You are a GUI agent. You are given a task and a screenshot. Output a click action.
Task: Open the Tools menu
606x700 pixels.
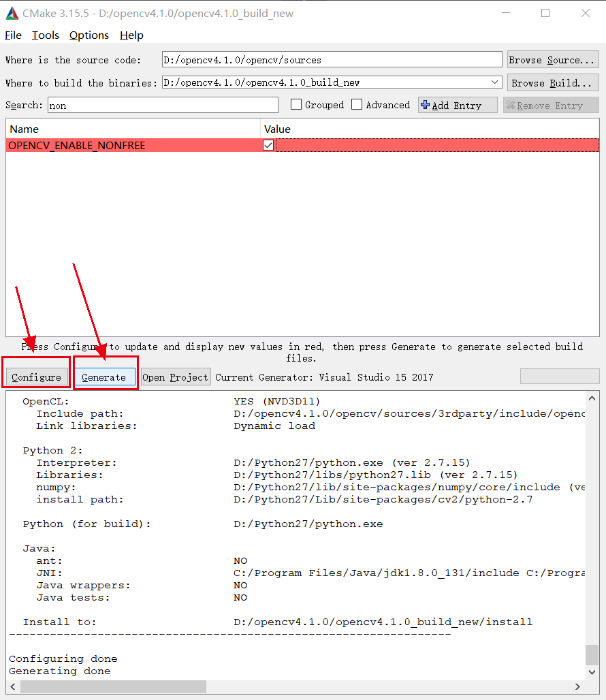[45, 35]
